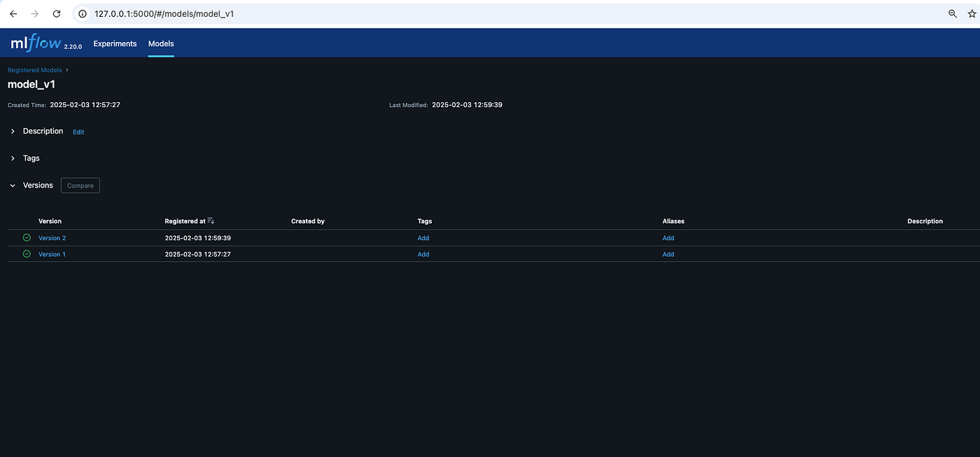Click the Version column header
980x457 pixels.
coord(50,221)
